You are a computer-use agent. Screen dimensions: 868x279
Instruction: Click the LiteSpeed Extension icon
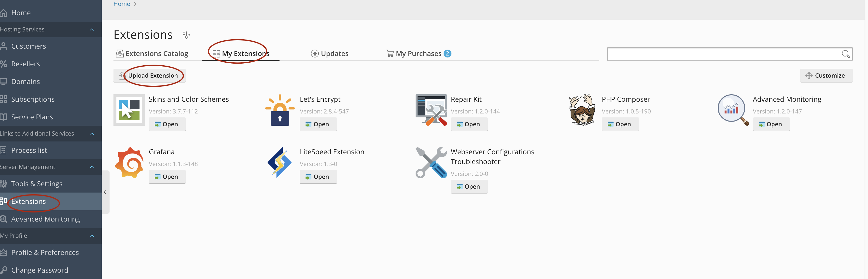pos(280,163)
